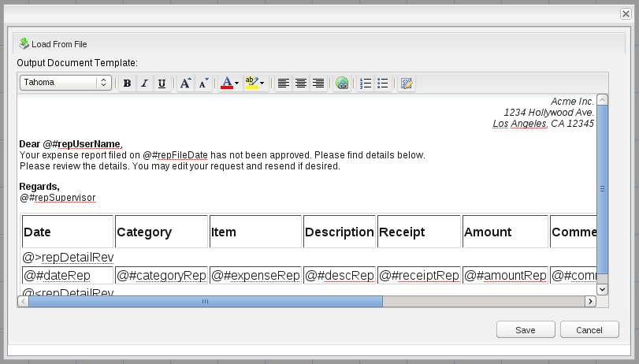Switch to source edit mode
The image size is (639, 364).
407,83
